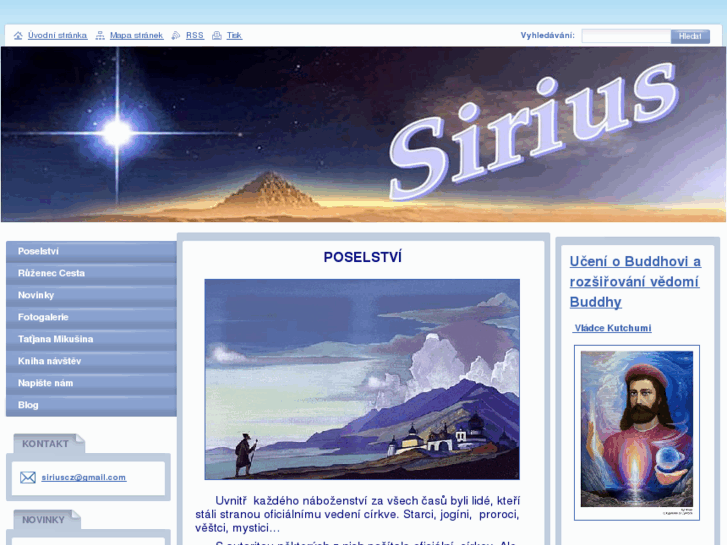Screen dimensions: 727x545
Task: Click the Sirius header banner
Action: coord(364,134)
